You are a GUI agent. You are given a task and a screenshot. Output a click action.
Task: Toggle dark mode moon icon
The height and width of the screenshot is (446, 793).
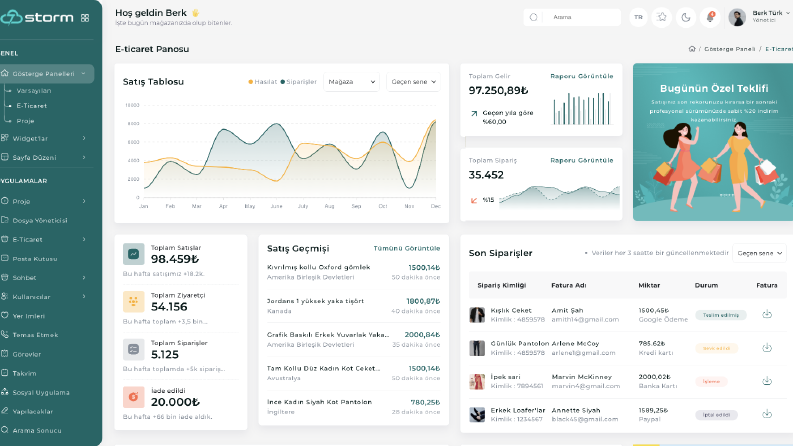[x=686, y=17]
